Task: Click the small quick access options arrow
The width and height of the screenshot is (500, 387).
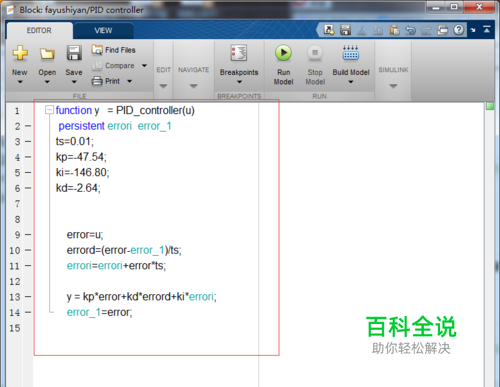Action: (473, 30)
